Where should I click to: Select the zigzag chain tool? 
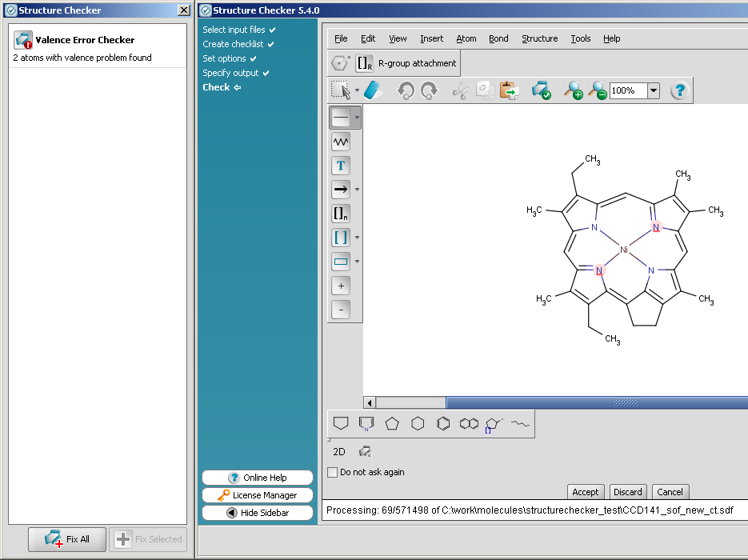[341, 142]
